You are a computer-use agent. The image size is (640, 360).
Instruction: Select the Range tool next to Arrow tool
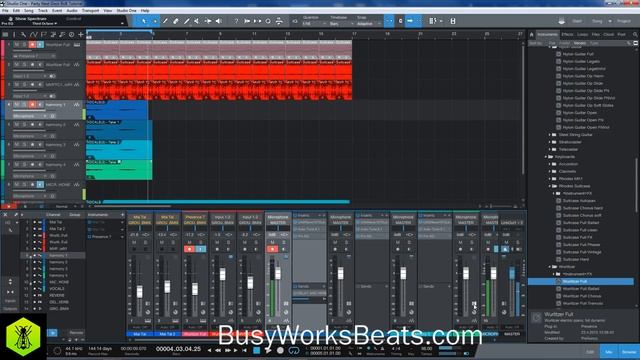155,21
